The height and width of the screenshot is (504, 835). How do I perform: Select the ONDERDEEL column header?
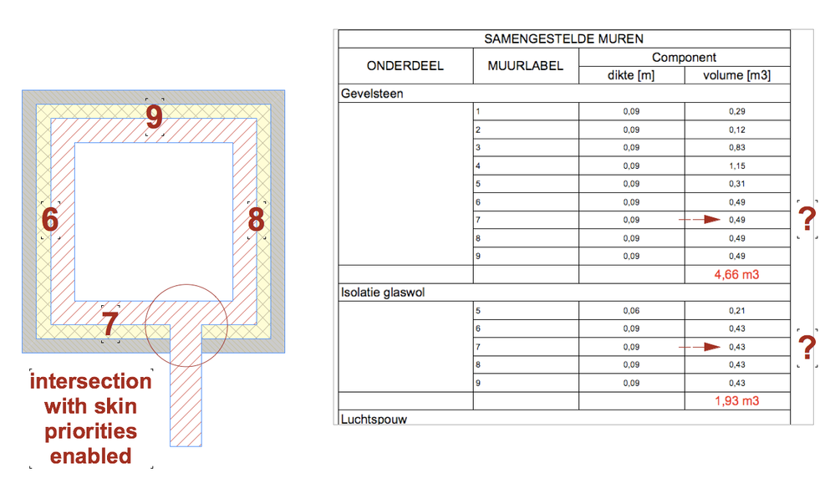pos(405,65)
